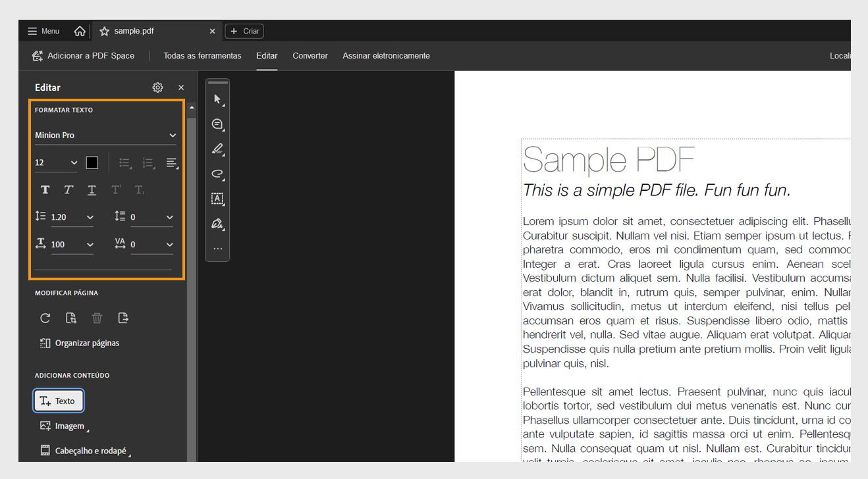Toggle italic text formatting
868x479 pixels.
68,189
